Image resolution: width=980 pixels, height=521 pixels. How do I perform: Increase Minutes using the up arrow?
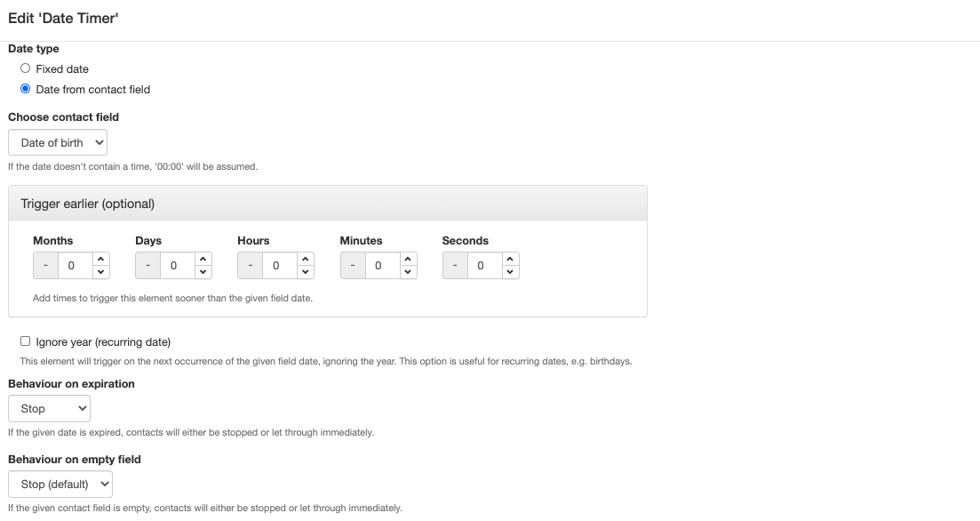click(x=408, y=259)
